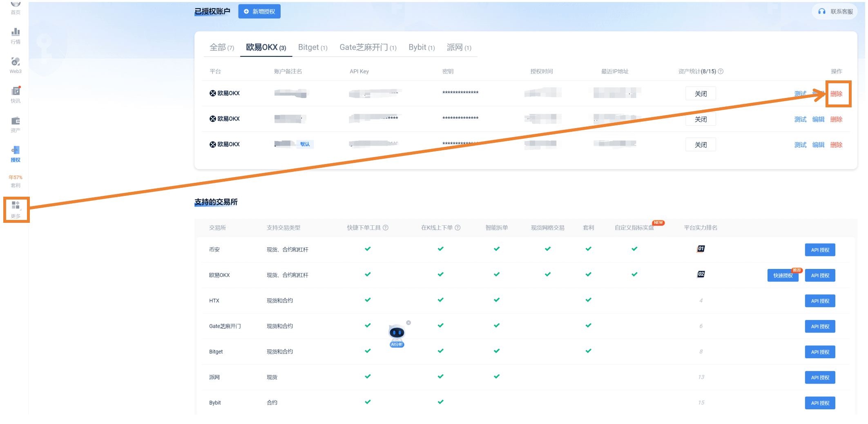Click API授权 for 派网
Viewport: 868px width, 424px height.
coord(820,377)
